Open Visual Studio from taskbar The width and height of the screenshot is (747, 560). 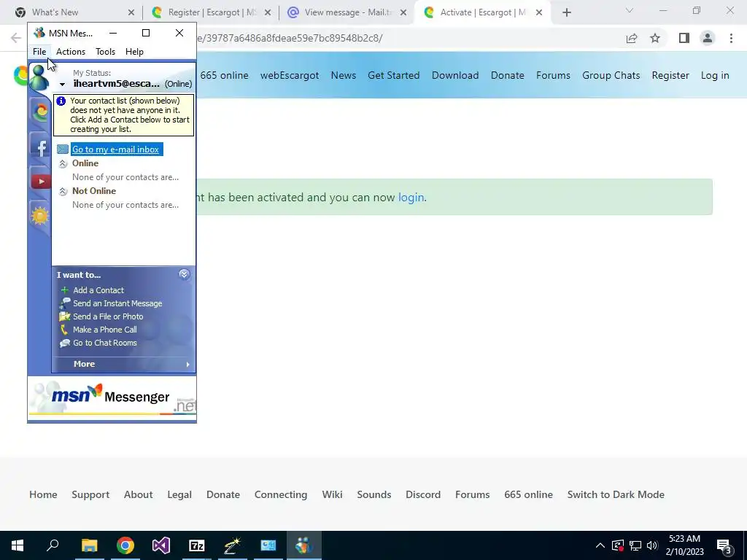(x=161, y=545)
